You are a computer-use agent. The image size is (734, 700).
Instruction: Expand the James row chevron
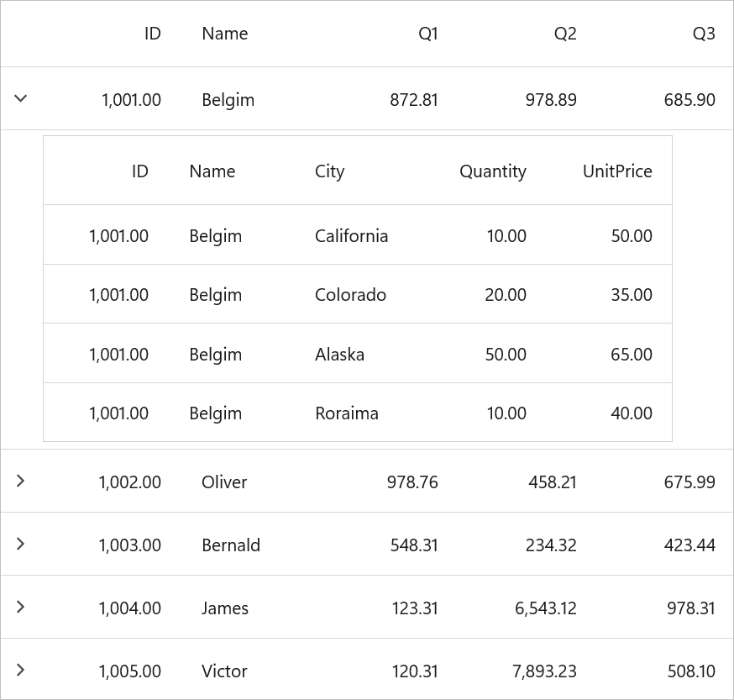(20, 607)
